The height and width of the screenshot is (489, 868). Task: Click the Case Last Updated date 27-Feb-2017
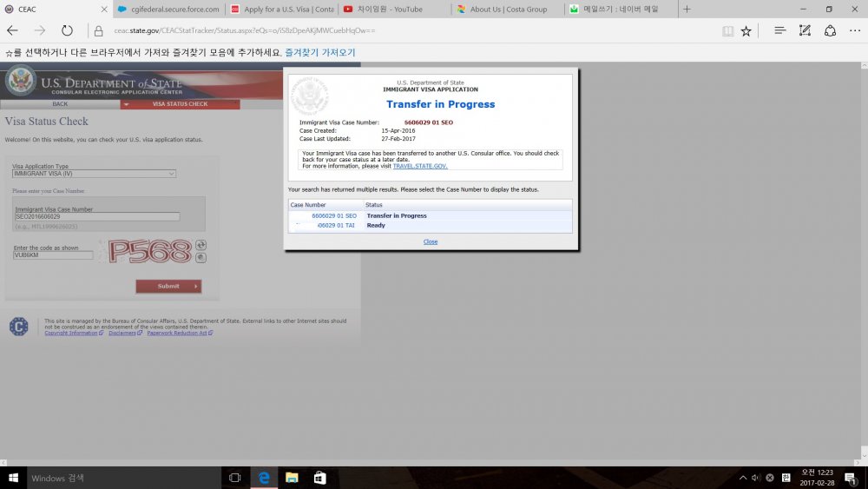tap(398, 139)
